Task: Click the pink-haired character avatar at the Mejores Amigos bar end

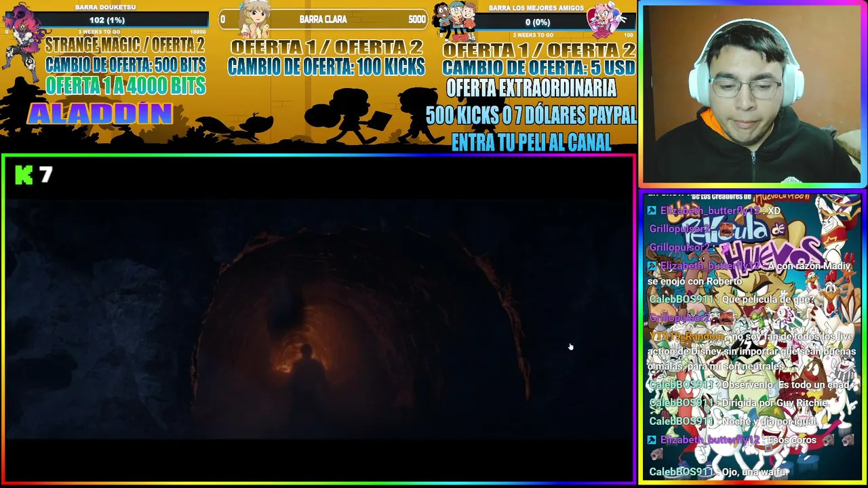Action: [607, 20]
